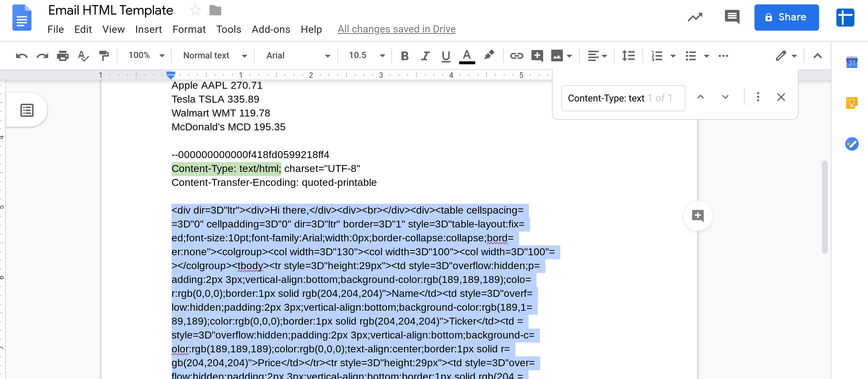Open the editing mode pencil dropdown
This screenshot has height=379, width=868.
pos(786,56)
